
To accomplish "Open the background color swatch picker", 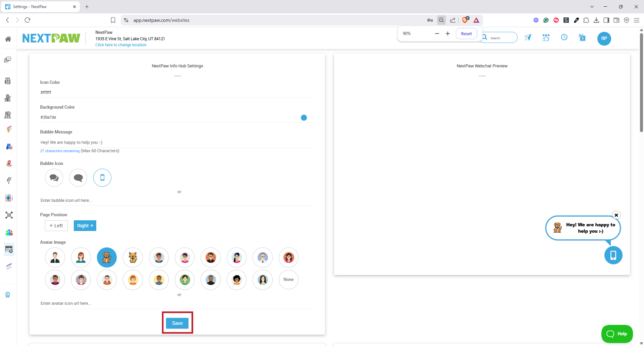I will pyautogui.click(x=304, y=118).
